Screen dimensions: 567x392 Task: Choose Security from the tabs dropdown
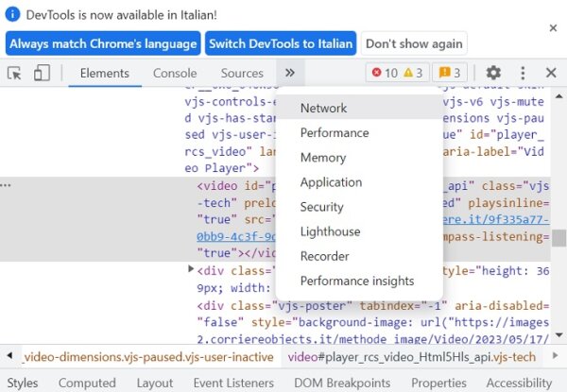click(359, 207)
